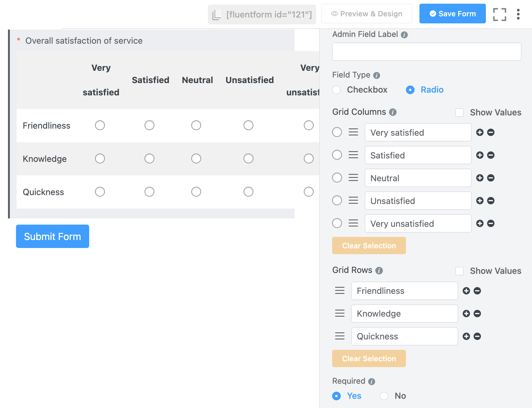Select Neutral rating for Knowledge
The height and width of the screenshot is (408, 532).
[x=196, y=158]
